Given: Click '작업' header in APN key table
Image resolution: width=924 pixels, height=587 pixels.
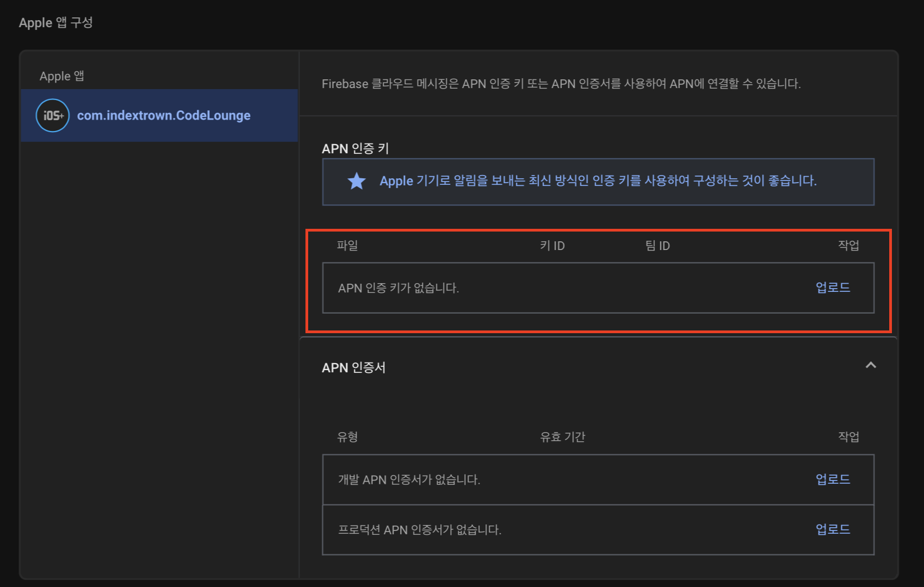Looking at the screenshot, I should (x=848, y=245).
